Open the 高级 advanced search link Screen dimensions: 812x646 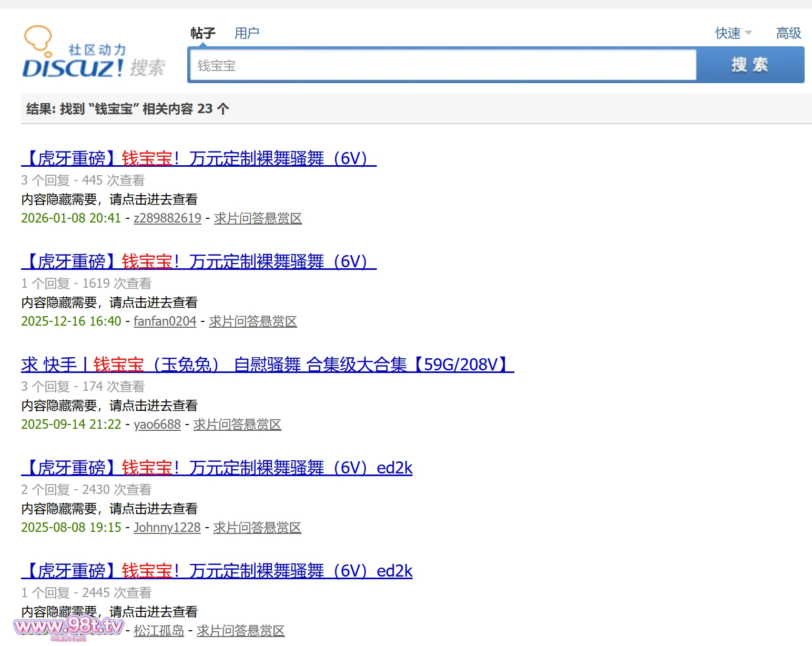tap(788, 33)
